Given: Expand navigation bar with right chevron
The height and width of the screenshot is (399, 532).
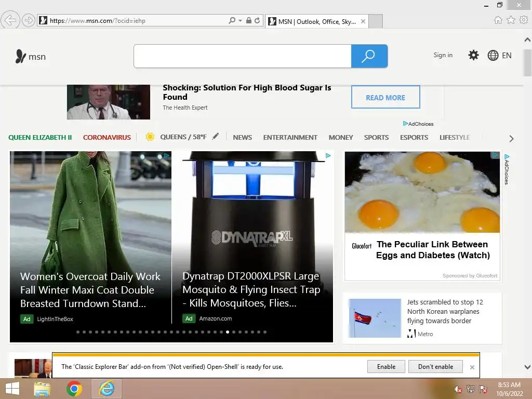Looking at the screenshot, I should pos(511,138).
